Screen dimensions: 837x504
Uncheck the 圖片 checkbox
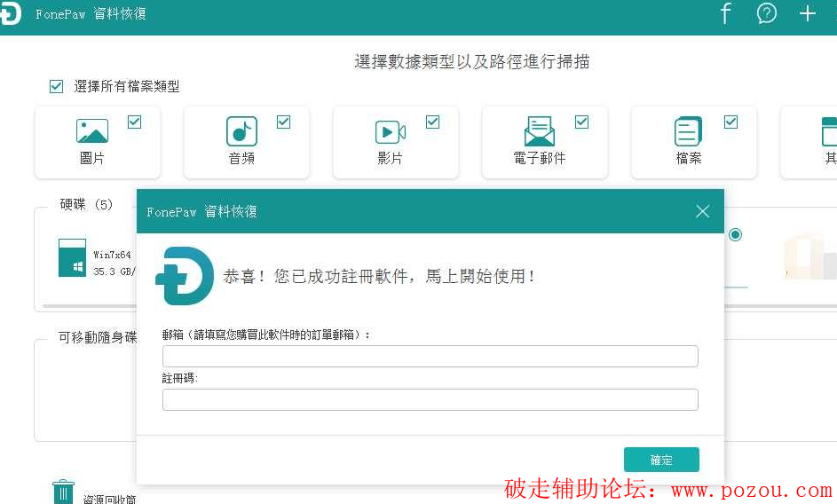[135, 122]
